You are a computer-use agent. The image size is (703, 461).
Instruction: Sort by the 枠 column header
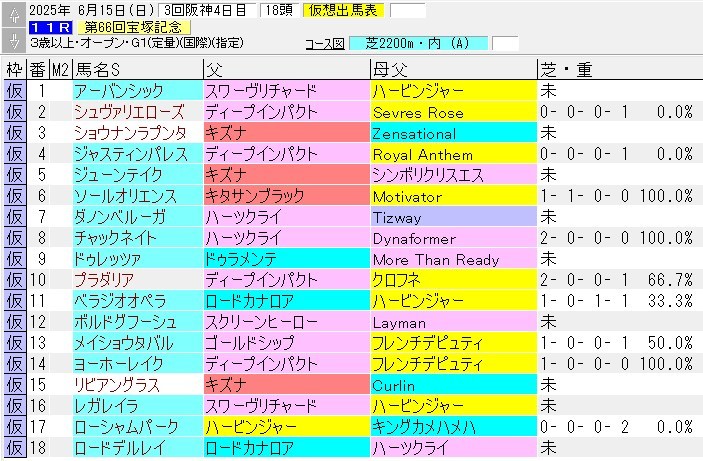[15, 70]
